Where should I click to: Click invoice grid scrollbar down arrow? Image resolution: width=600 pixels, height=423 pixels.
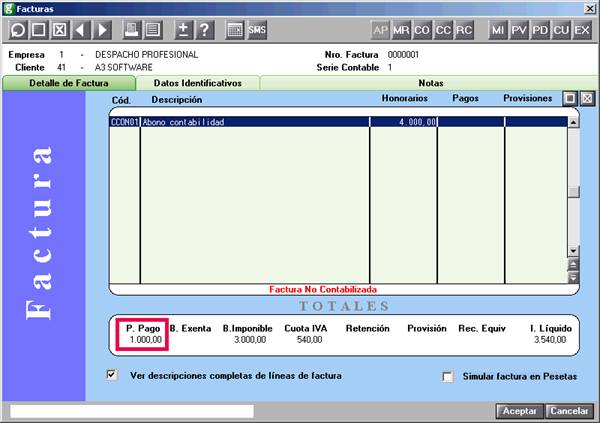[573, 251]
